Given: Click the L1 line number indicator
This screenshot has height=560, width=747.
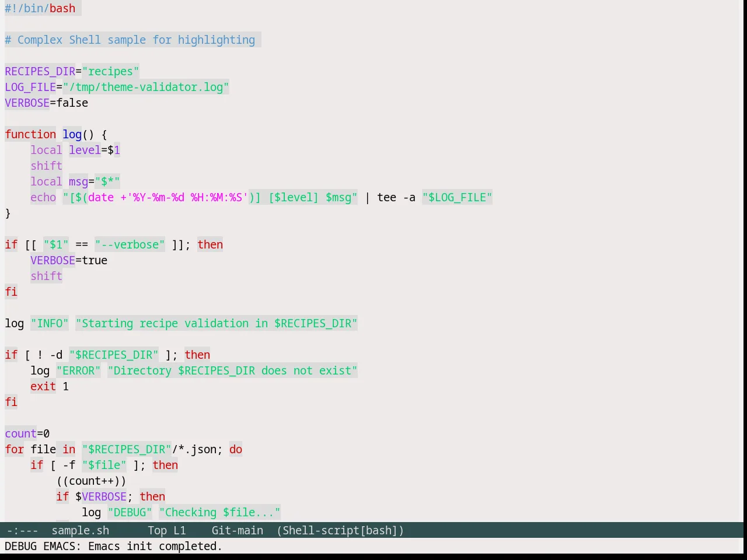Looking at the screenshot, I should pos(179,530).
